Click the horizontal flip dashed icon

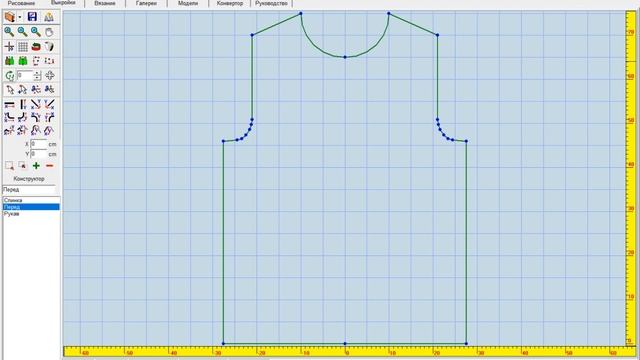[49, 61]
